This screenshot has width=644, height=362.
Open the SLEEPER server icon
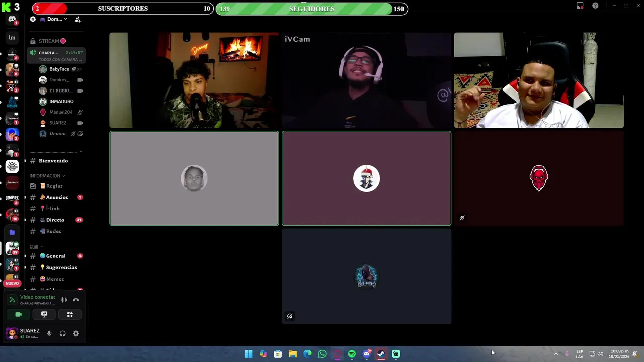click(x=12, y=166)
